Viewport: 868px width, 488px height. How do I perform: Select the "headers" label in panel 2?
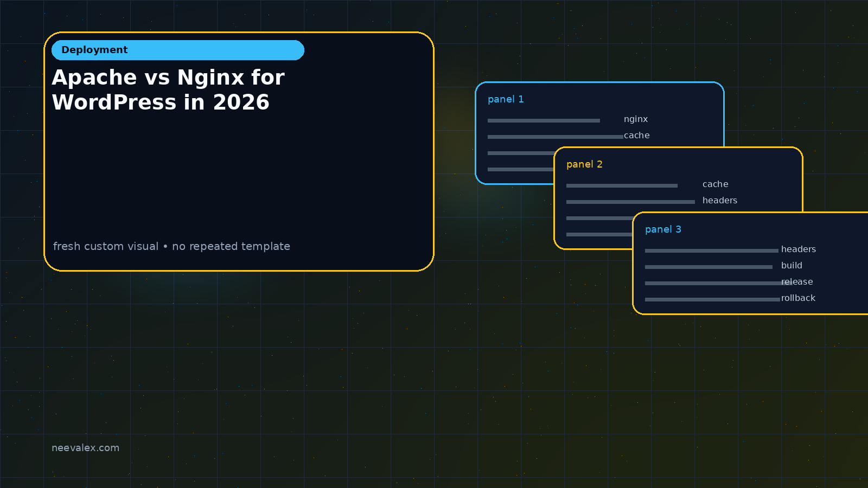tap(720, 201)
